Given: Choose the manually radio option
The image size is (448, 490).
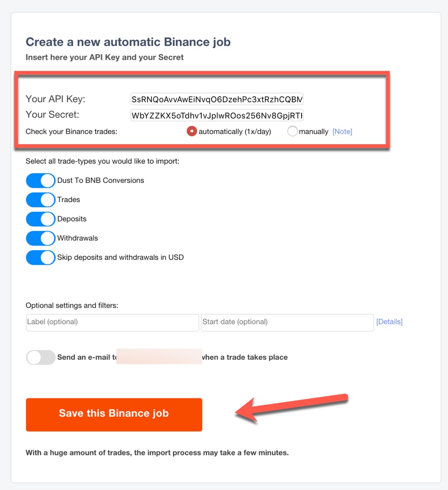Looking at the screenshot, I should pyautogui.click(x=292, y=131).
